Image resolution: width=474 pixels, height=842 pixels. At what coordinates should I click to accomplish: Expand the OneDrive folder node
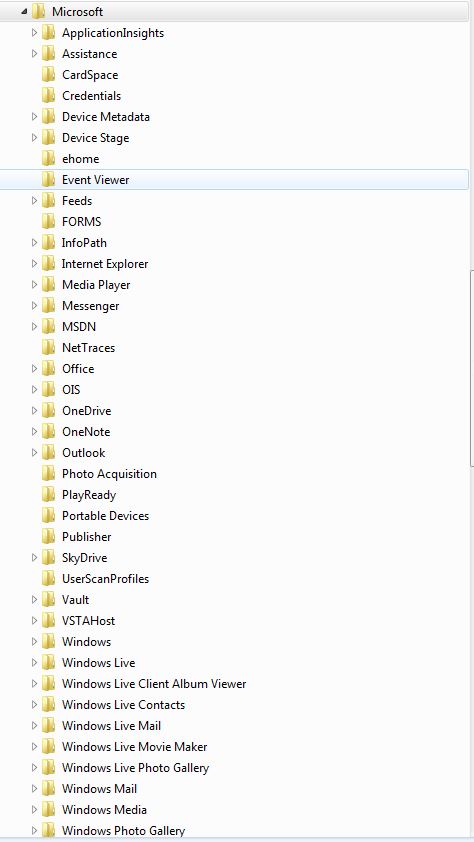34,411
